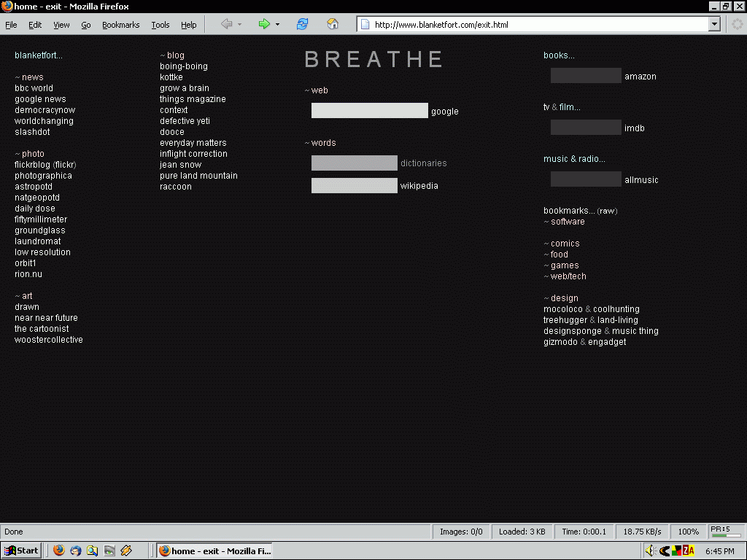The height and width of the screenshot is (560, 747).
Task: Click the allmusic search box
Action: point(586,179)
